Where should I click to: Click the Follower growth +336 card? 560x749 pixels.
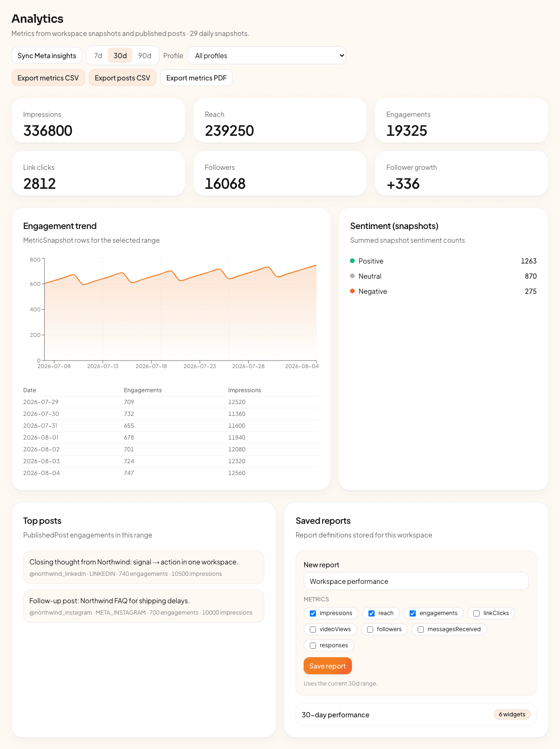coord(462,173)
